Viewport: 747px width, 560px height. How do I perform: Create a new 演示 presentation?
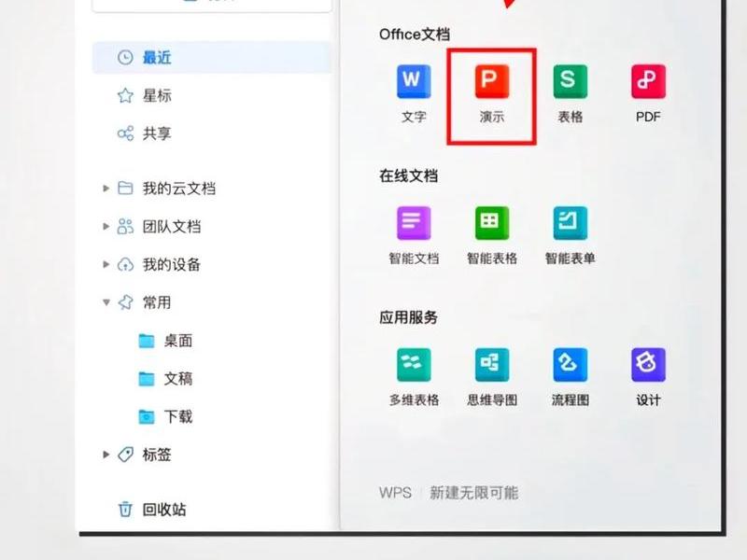click(x=492, y=81)
